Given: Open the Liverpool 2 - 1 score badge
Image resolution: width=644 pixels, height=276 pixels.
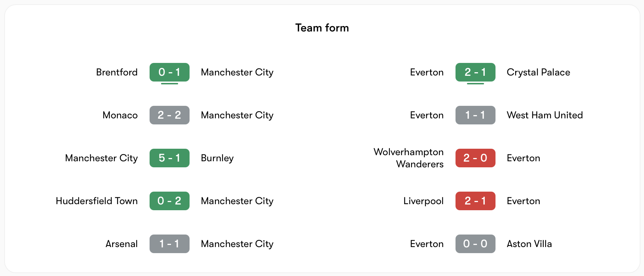Looking at the screenshot, I should point(475,201).
